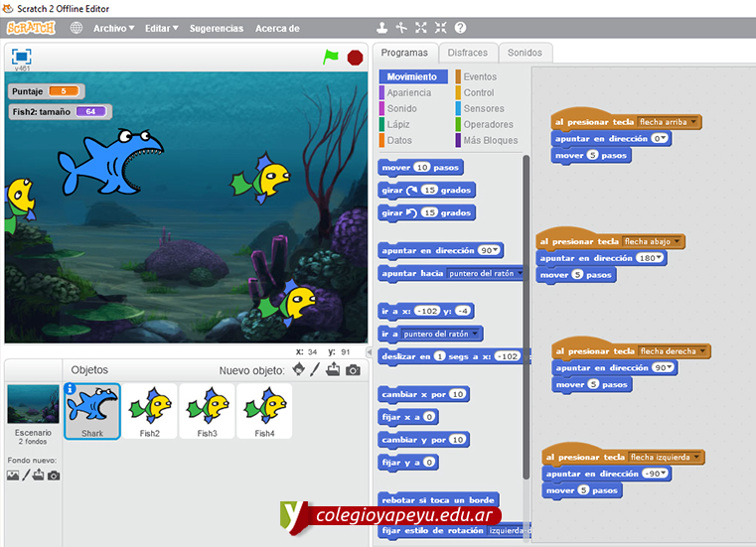This screenshot has height=547, width=756.
Task: Open Shark sprite info button
Action: tap(71, 389)
